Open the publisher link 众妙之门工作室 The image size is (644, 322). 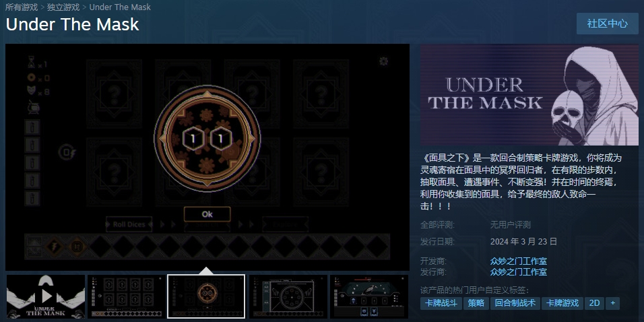click(518, 271)
